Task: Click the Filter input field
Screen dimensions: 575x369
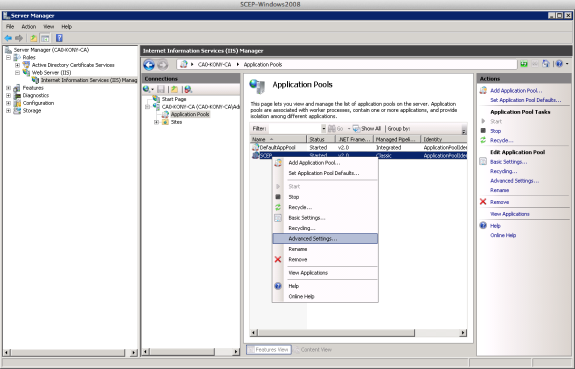Action: click(294, 129)
